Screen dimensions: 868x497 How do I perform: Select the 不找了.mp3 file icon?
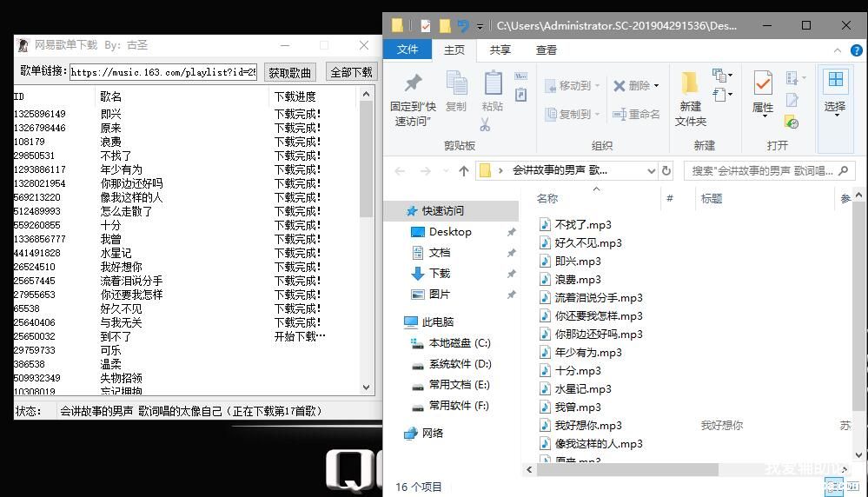coord(545,224)
